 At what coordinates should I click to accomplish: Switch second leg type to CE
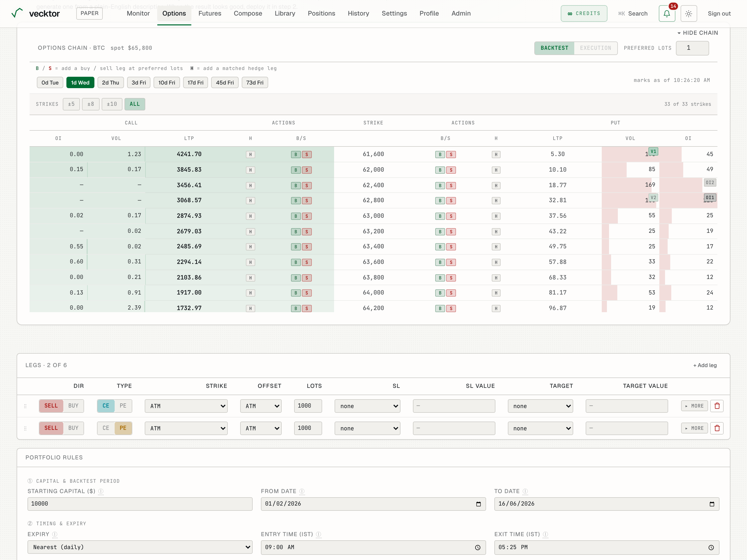tap(106, 428)
